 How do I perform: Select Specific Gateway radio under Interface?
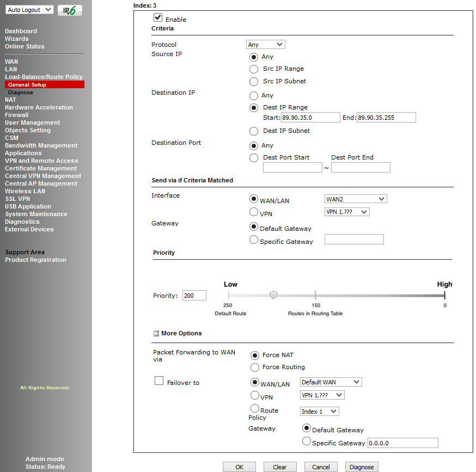[254, 240]
